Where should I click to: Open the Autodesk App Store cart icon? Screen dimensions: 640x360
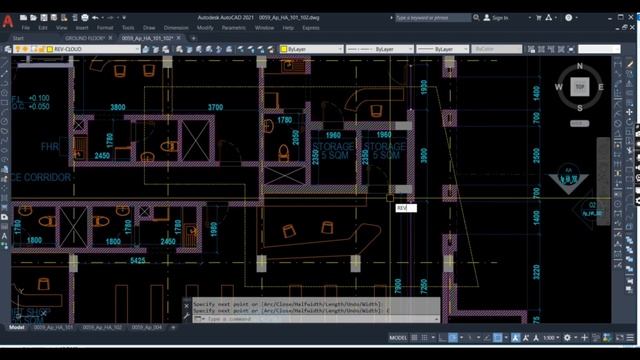point(538,18)
